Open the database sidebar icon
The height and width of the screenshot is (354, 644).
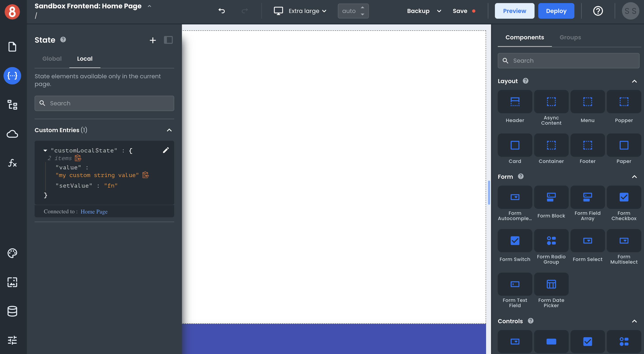click(x=12, y=311)
